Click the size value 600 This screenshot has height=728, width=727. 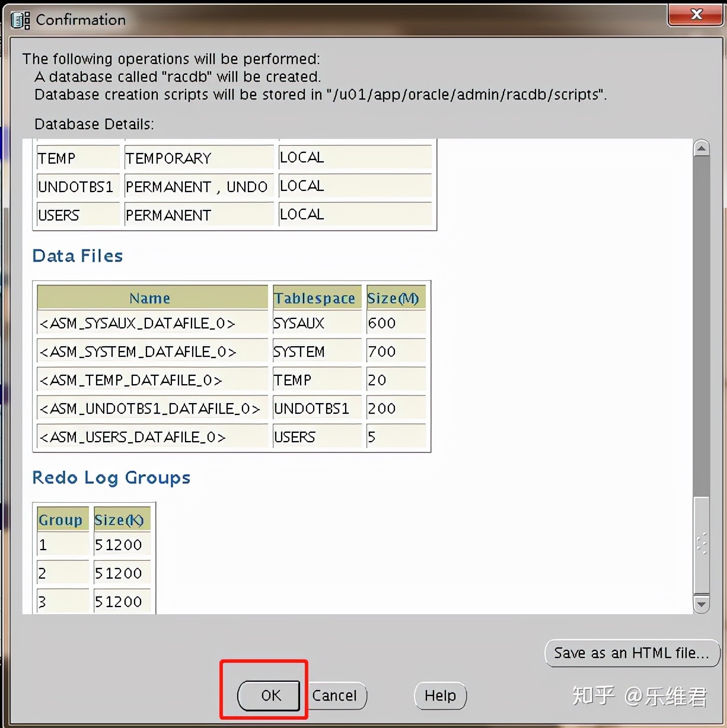point(396,324)
